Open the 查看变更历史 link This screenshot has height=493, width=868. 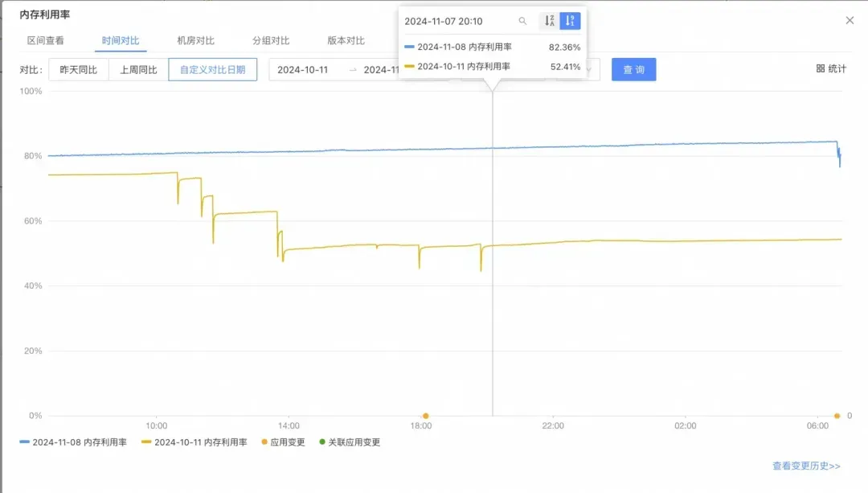click(806, 466)
